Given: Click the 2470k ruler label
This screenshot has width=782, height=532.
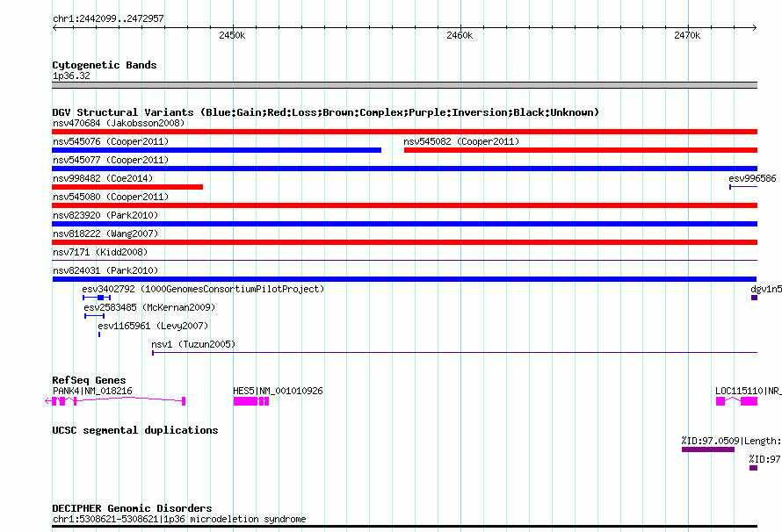Looking at the screenshot, I should point(687,35).
